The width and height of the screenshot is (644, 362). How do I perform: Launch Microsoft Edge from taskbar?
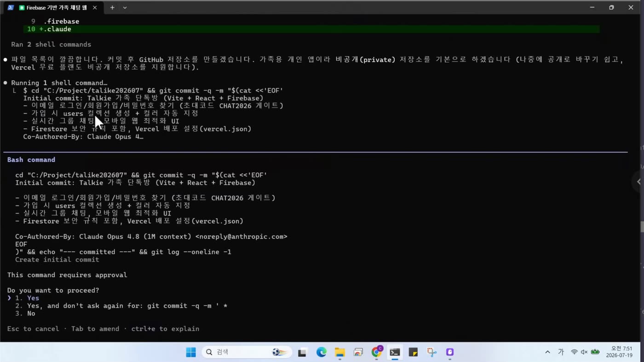point(321,352)
